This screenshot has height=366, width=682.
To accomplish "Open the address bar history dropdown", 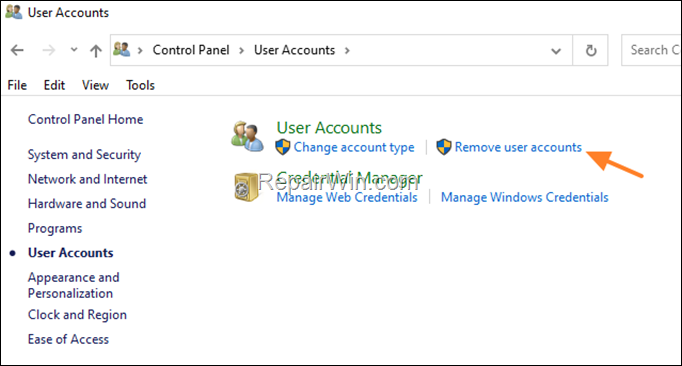I will [556, 51].
